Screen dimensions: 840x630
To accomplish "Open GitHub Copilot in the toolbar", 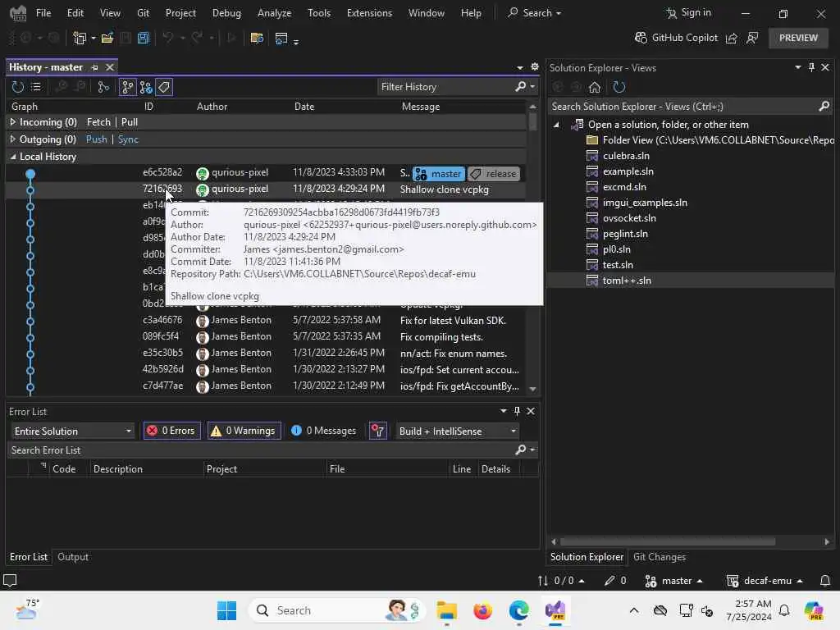I will coord(676,38).
